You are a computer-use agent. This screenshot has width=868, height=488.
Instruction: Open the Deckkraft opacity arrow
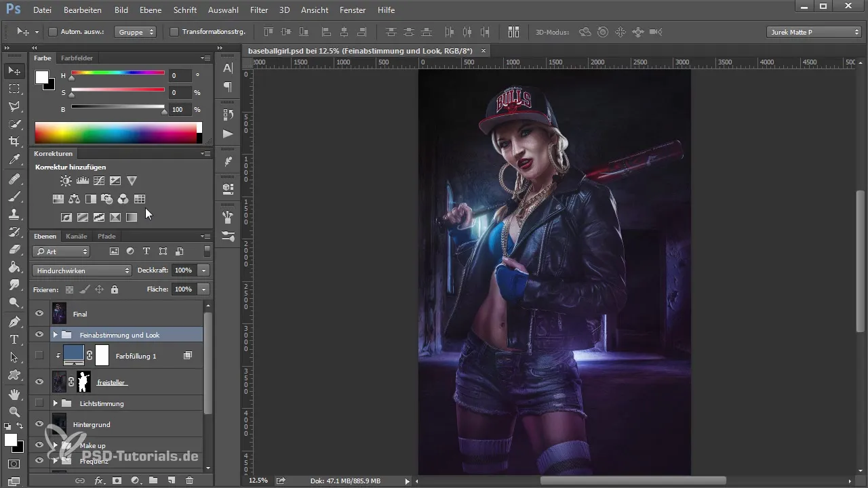pos(204,270)
